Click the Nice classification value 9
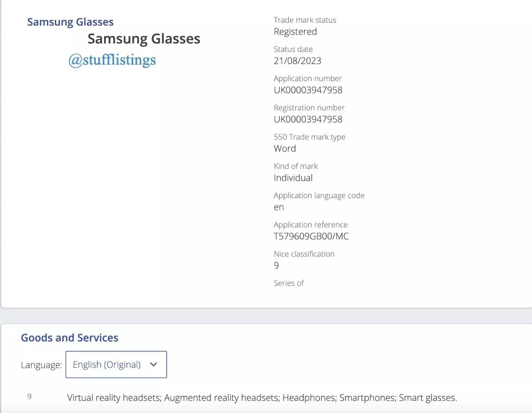Image resolution: width=532 pixels, height=413 pixels. click(x=276, y=265)
